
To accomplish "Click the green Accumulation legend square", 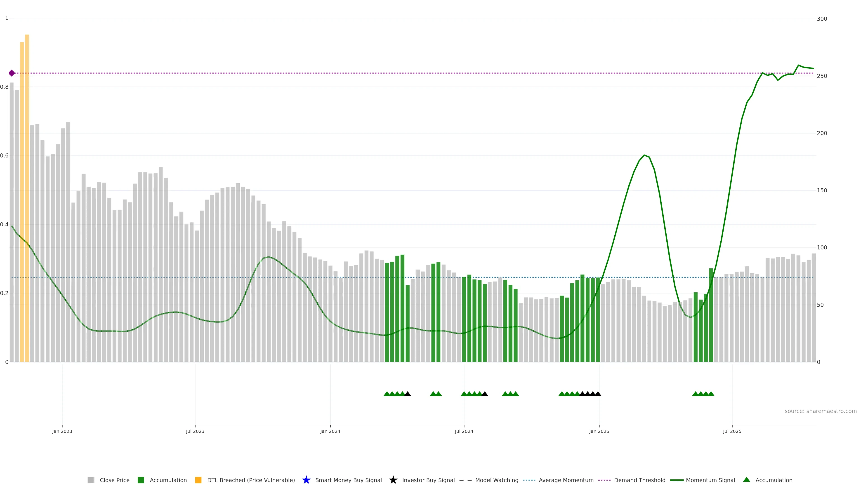I will pos(141,480).
